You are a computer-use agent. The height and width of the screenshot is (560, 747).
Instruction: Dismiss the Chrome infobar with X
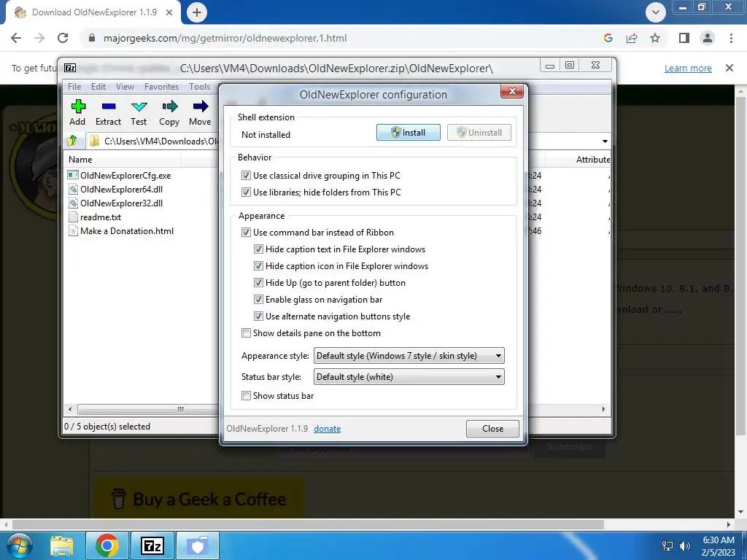point(729,68)
